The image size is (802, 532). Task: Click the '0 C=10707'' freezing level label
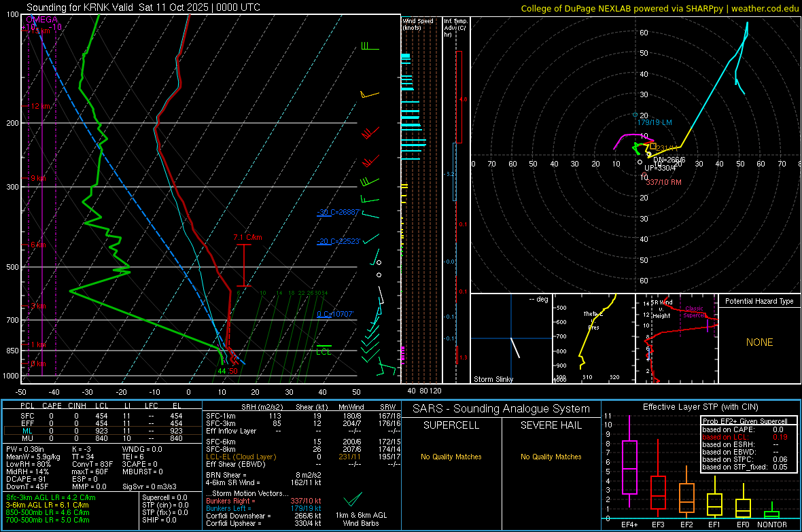click(335, 314)
